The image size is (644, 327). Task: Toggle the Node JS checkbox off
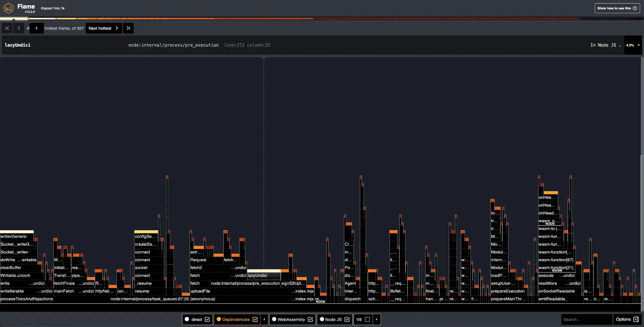click(x=347, y=319)
